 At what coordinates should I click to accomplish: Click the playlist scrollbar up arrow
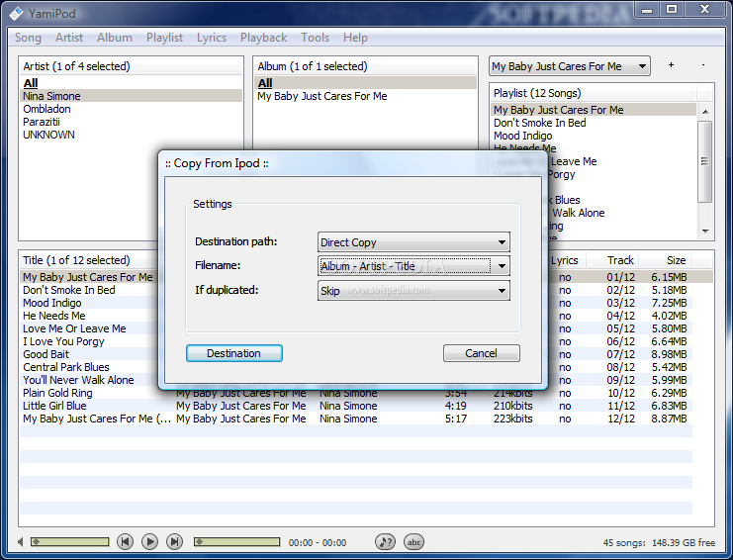pos(705,112)
